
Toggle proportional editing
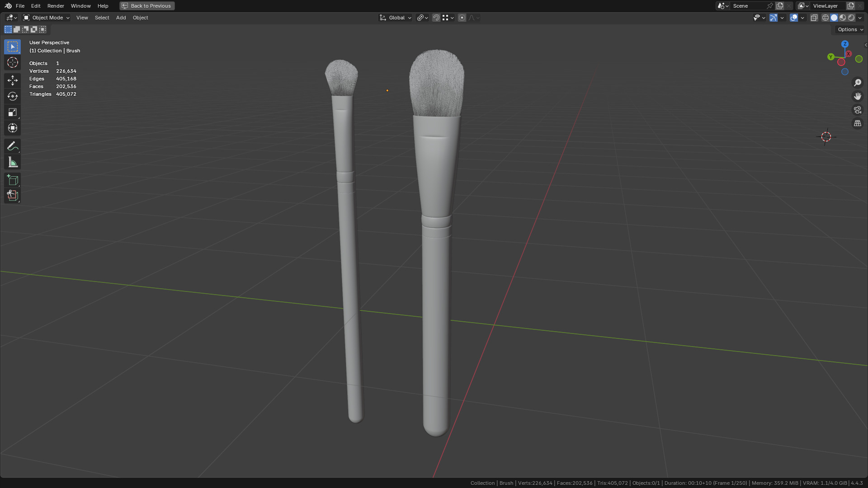(x=462, y=18)
